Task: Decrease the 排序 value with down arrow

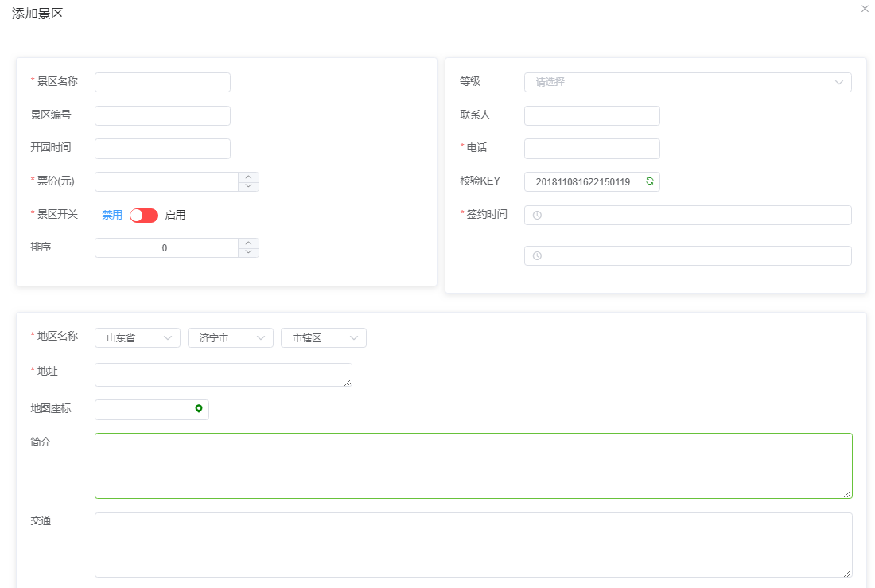Action: point(248,252)
